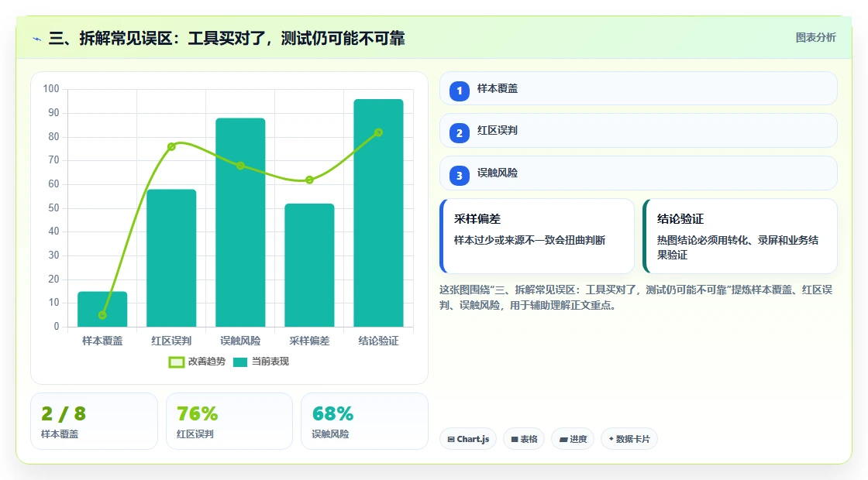Click the 图表分析 label in header
The image size is (868, 480).
(815, 38)
